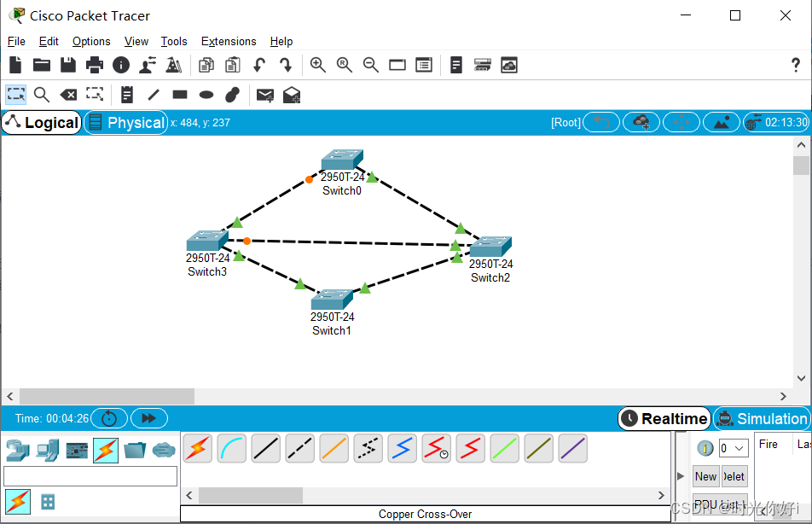Select the Draw Freeform tool
The height and width of the screenshot is (524, 812).
[x=233, y=95]
